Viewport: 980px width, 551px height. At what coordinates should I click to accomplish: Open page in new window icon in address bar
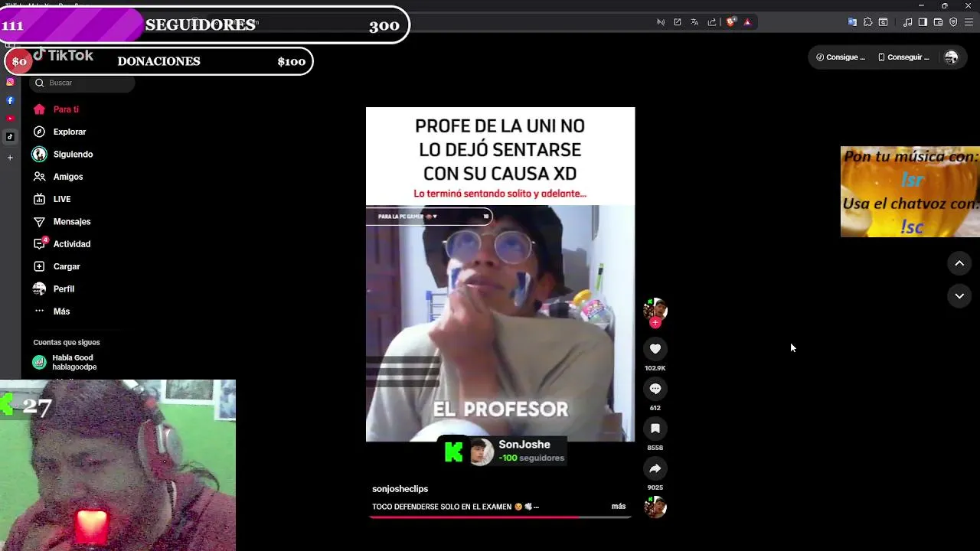point(678,22)
